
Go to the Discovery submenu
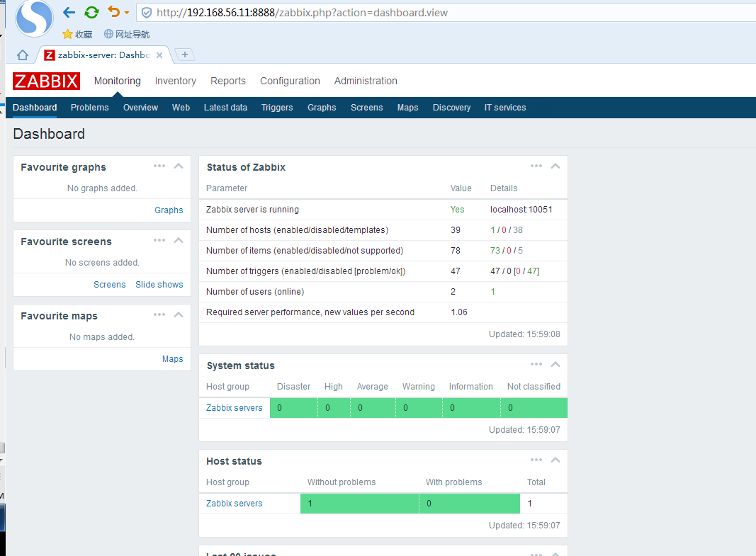pos(452,108)
